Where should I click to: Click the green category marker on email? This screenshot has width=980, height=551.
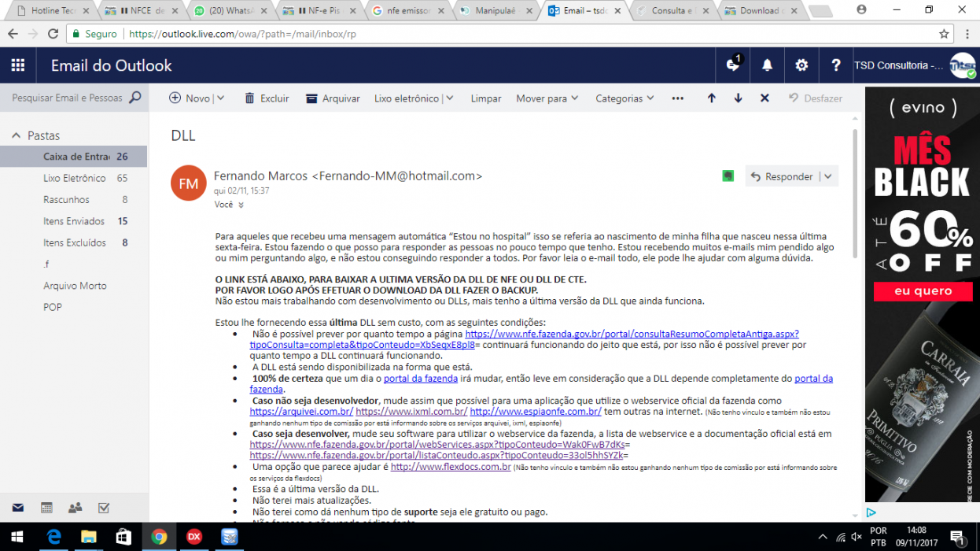[728, 176]
